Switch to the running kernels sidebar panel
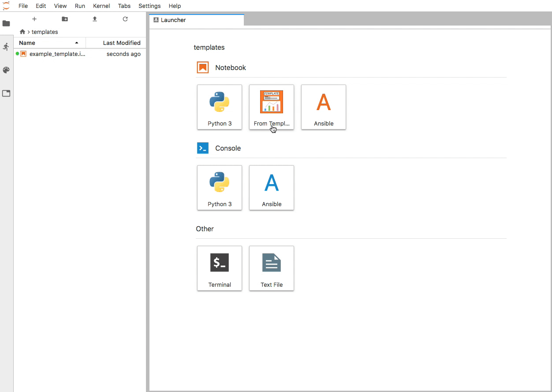This screenshot has width=552, height=392. 6,46
